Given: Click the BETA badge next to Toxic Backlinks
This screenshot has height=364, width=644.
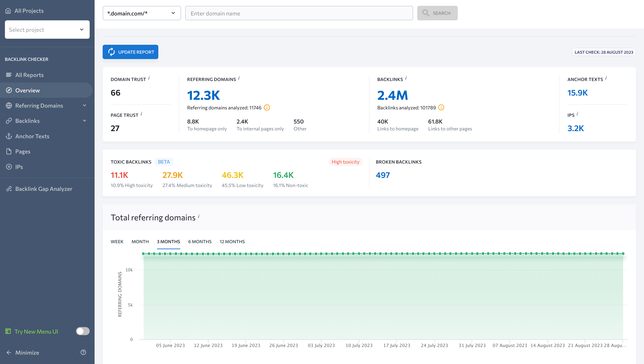Looking at the screenshot, I should [x=164, y=162].
